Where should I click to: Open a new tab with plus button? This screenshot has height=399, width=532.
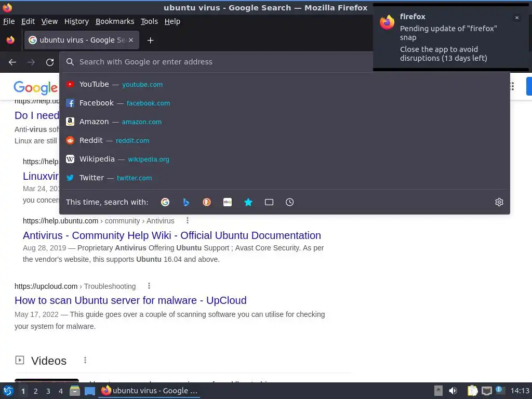coord(150,41)
